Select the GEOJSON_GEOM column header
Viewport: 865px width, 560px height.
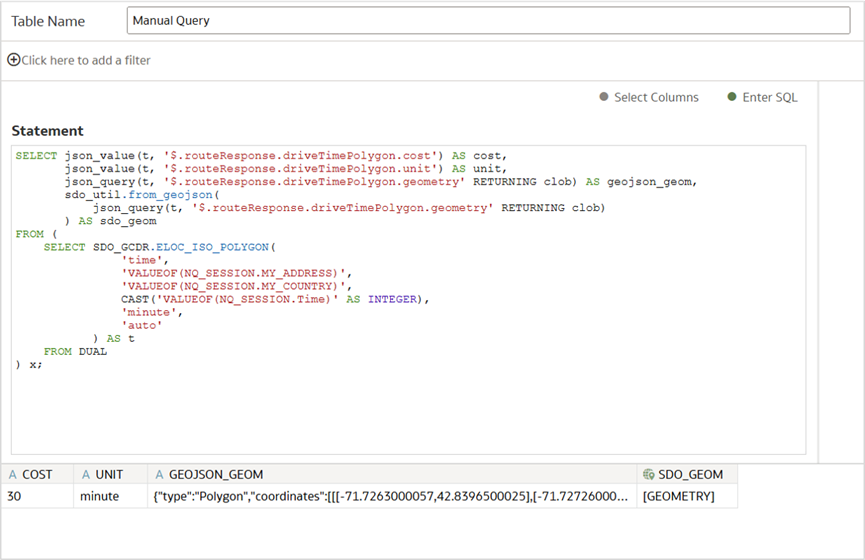pos(392,474)
